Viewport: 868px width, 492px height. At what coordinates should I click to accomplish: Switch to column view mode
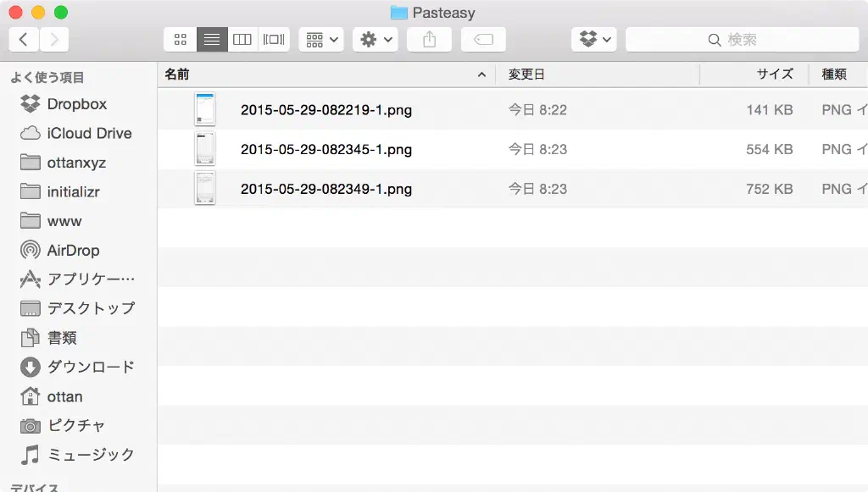[x=242, y=39]
